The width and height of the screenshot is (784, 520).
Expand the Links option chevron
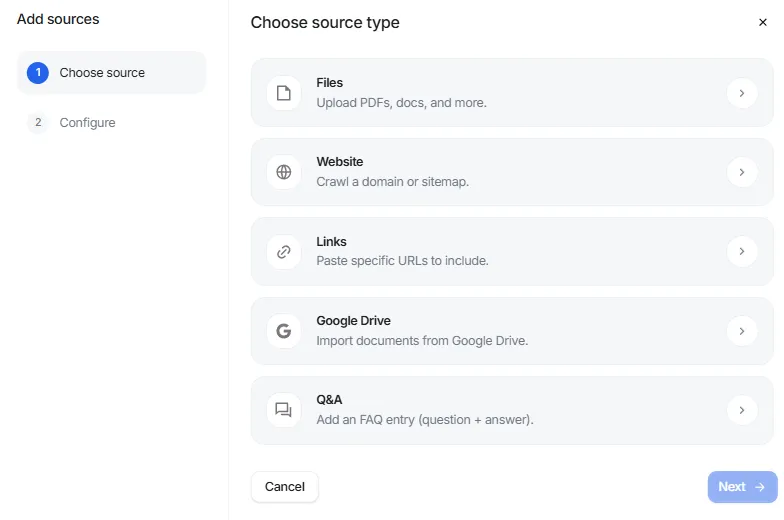click(741, 252)
